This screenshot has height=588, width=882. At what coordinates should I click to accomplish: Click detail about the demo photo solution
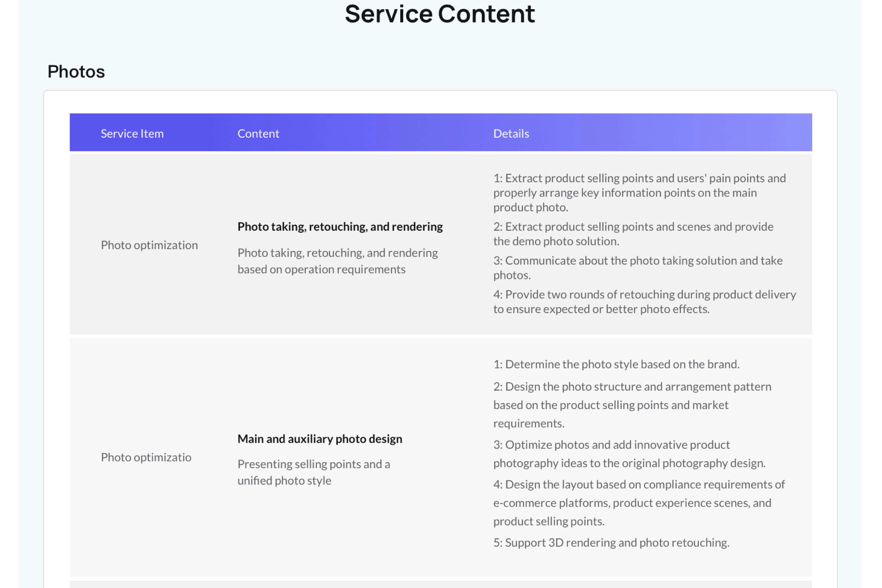point(633,234)
